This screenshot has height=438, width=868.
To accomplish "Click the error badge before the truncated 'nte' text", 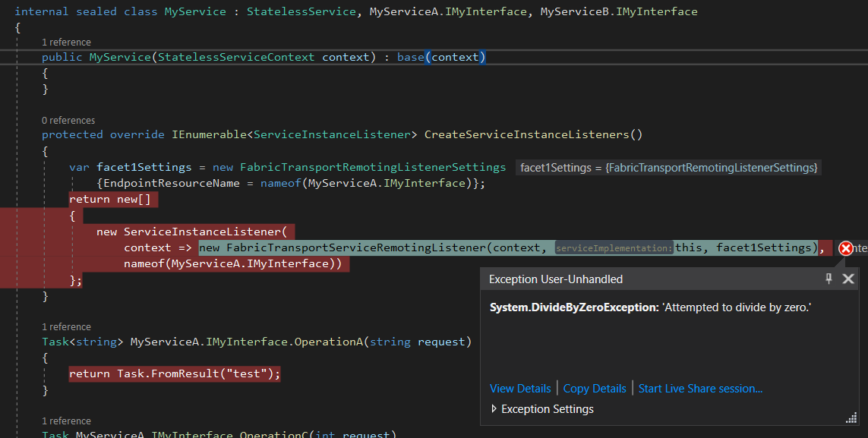I will click(845, 247).
